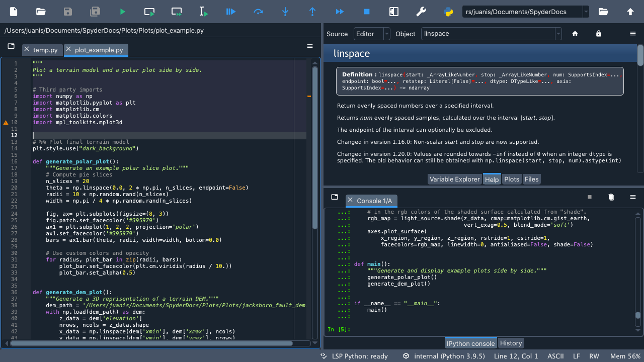Maximize the current pane
Viewport: 644px width, 362px height.
(x=394, y=12)
